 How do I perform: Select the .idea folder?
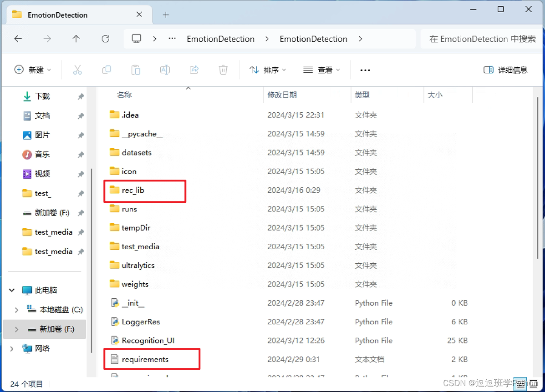tap(130, 115)
